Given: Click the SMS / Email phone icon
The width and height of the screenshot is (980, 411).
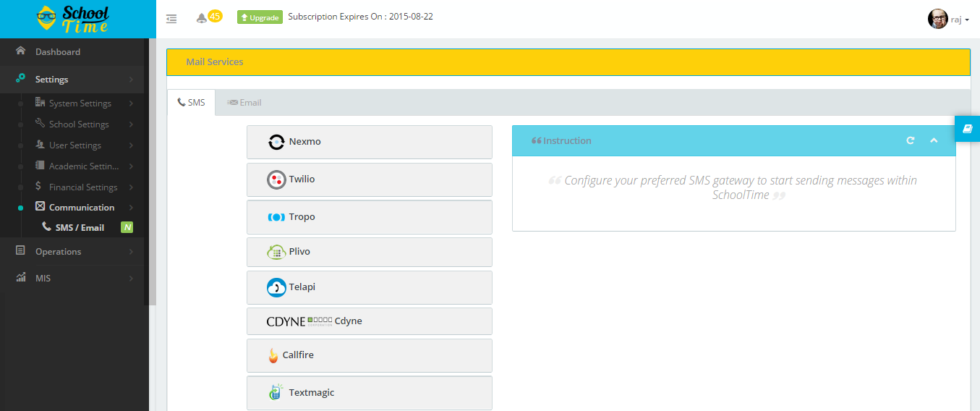Looking at the screenshot, I should (x=47, y=226).
